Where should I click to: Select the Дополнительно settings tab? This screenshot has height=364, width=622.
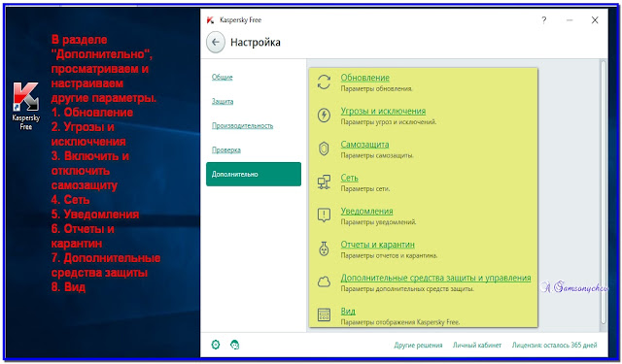pyautogui.click(x=254, y=174)
